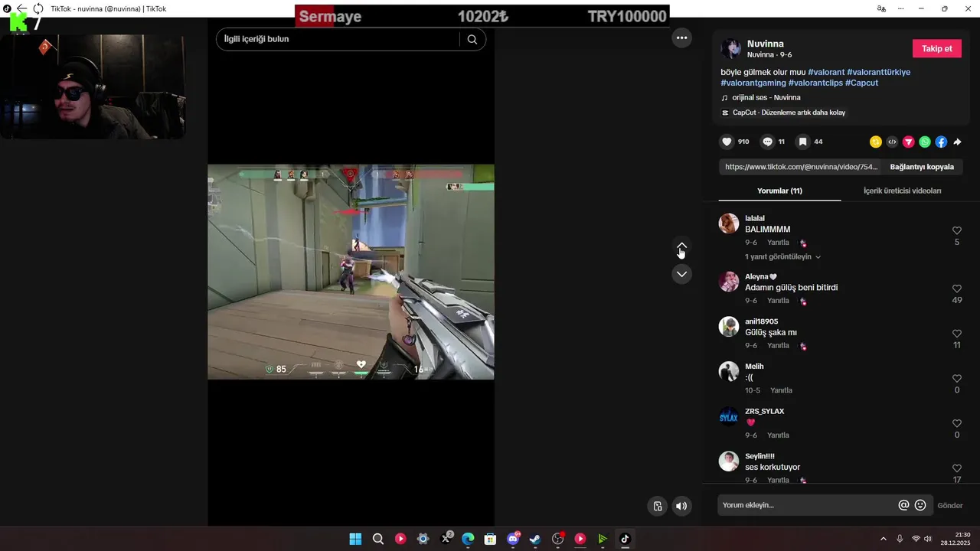Reload the TikTok page

pyautogui.click(x=38, y=8)
